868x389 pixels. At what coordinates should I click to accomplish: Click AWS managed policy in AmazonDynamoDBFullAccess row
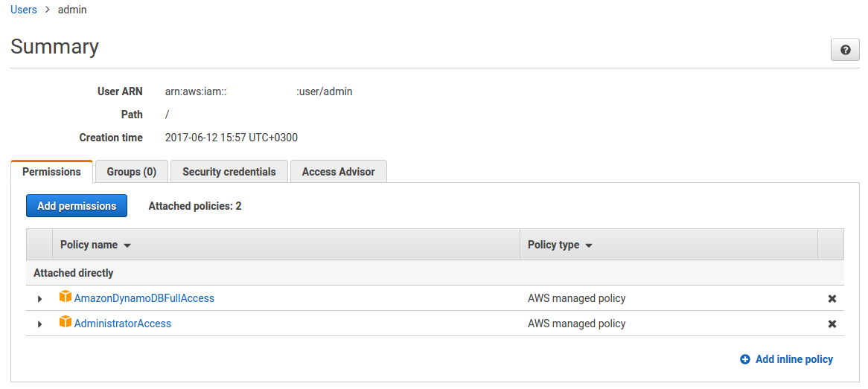click(576, 298)
